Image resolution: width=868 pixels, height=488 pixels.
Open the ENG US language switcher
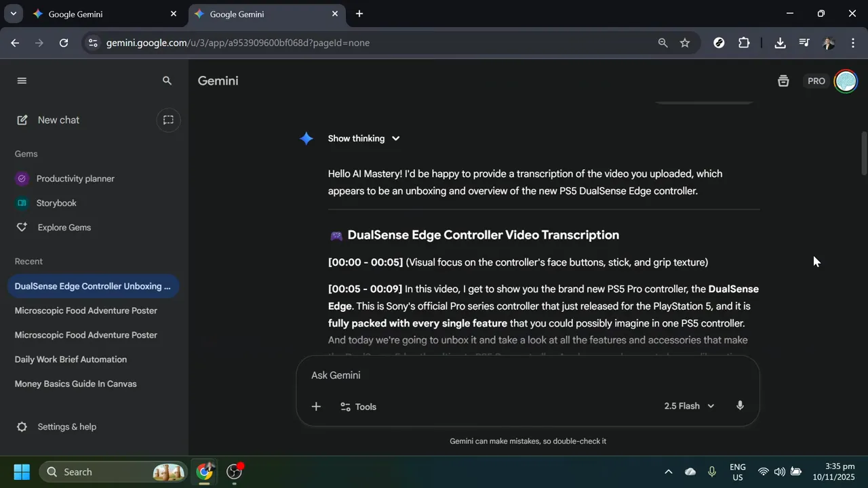click(x=738, y=472)
